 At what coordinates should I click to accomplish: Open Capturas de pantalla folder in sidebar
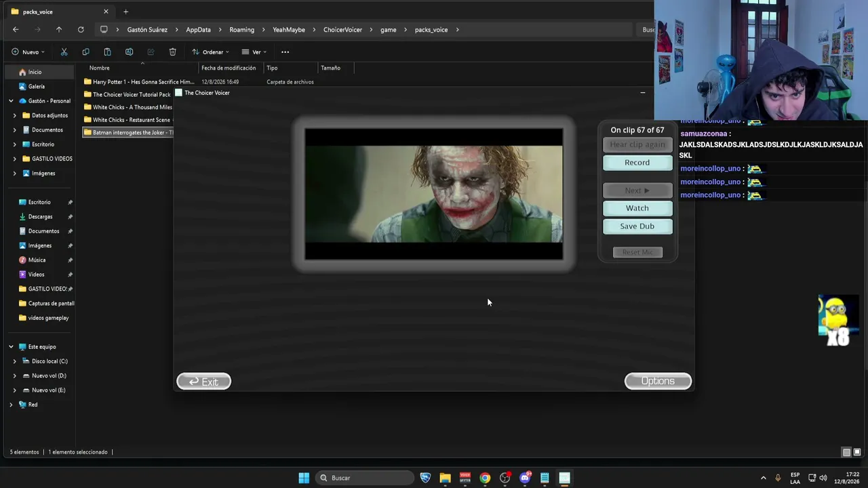pos(46,304)
